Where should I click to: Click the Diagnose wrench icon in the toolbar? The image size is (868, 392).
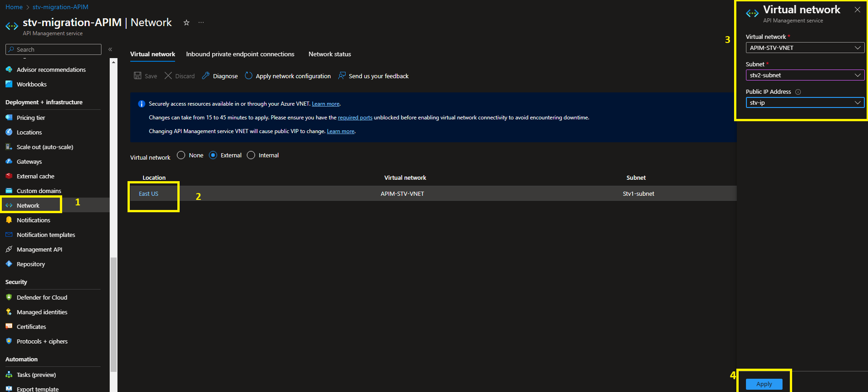point(206,75)
